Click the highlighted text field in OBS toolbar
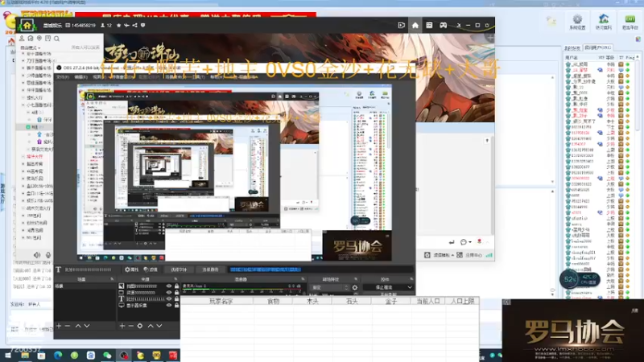 click(x=320, y=269)
